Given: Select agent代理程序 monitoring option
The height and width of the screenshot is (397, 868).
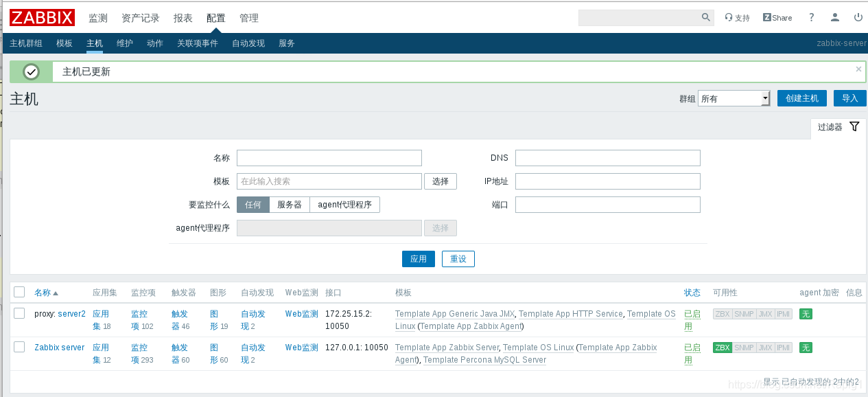Looking at the screenshot, I should coord(344,205).
